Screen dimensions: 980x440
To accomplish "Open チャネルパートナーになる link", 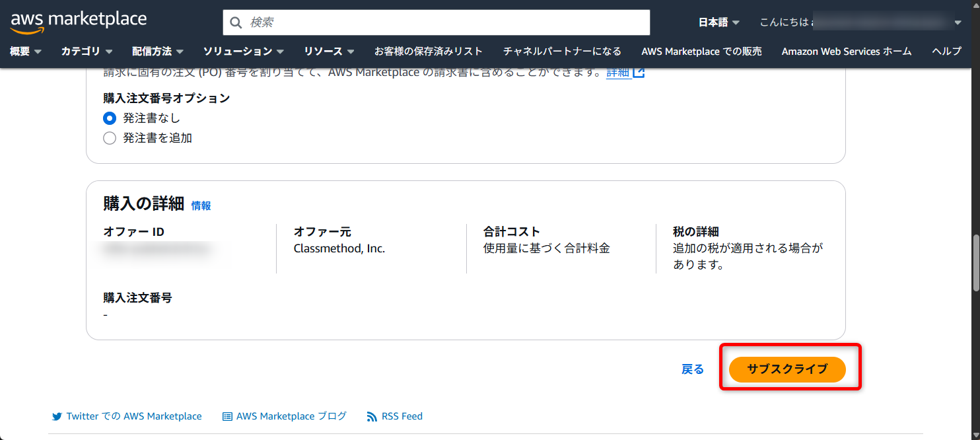I will click(x=562, y=51).
